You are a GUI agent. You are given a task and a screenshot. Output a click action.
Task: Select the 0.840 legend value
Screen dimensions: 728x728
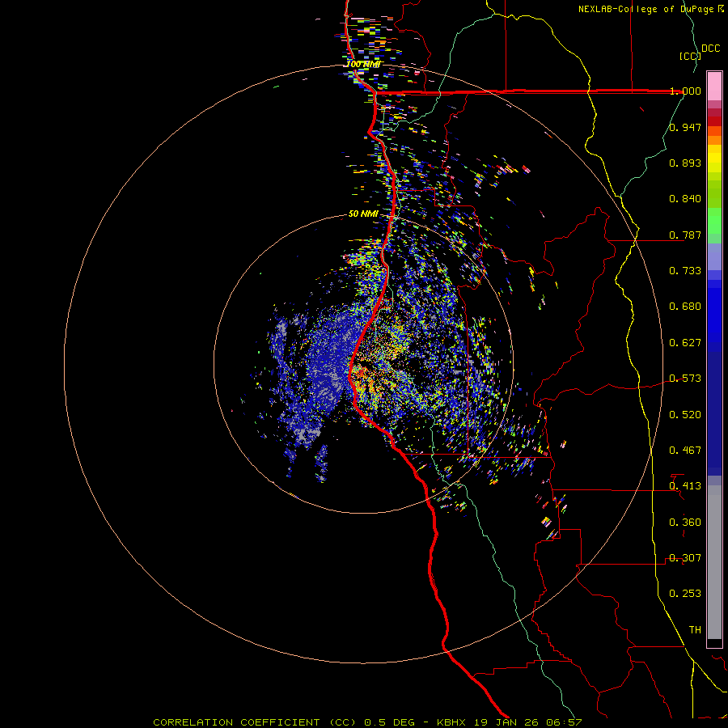685,199
